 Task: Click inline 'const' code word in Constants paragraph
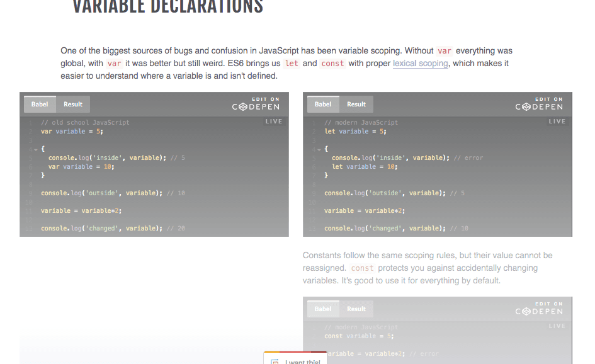point(362,268)
